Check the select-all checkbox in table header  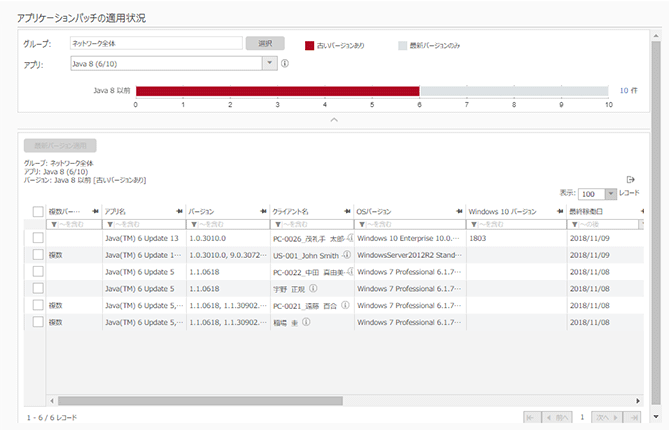pos(38,211)
